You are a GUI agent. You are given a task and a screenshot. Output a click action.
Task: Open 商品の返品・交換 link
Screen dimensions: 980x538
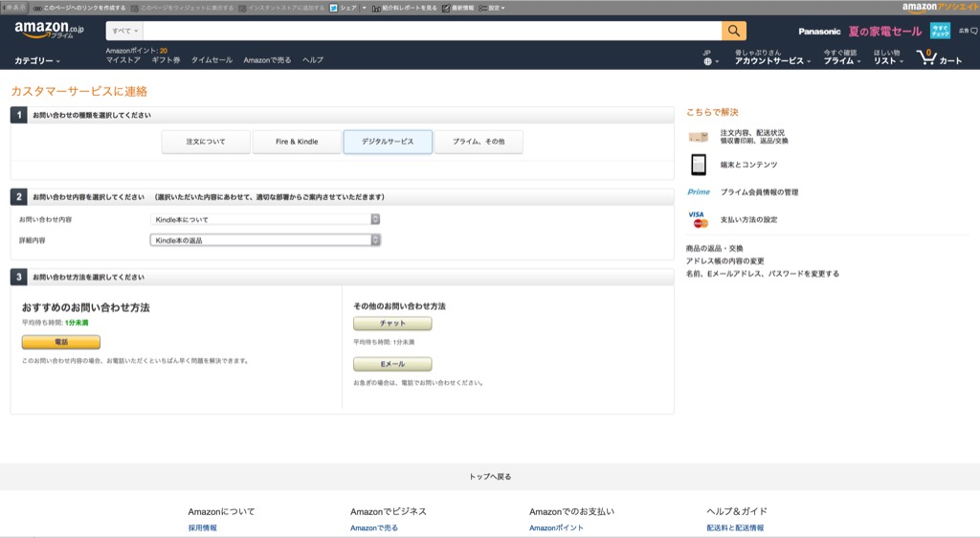click(714, 248)
